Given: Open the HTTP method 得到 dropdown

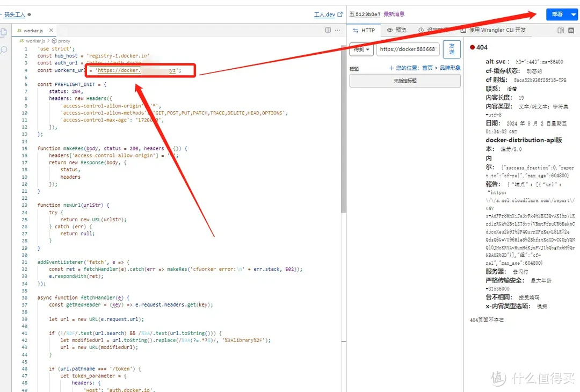Looking at the screenshot, I should click(361, 49).
